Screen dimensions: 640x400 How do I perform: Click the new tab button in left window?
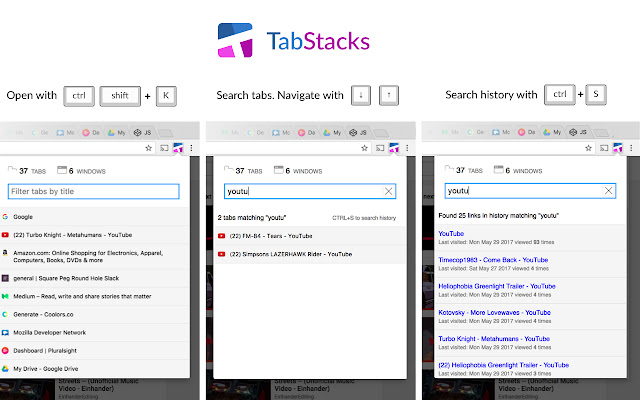[x=165, y=133]
